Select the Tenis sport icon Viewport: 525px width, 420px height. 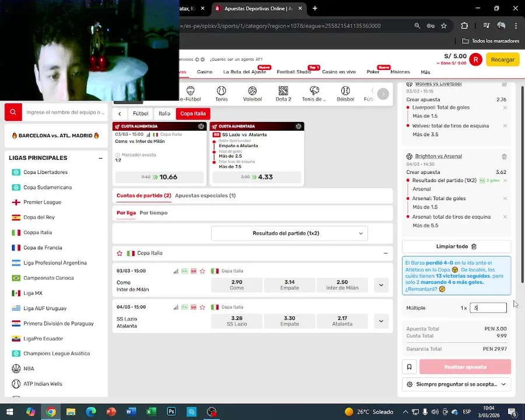click(221, 94)
